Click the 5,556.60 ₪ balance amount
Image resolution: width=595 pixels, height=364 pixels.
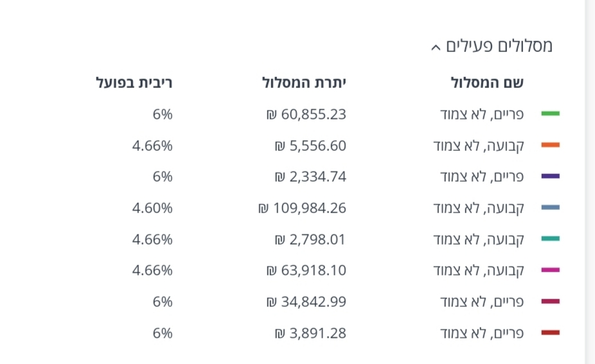click(310, 146)
